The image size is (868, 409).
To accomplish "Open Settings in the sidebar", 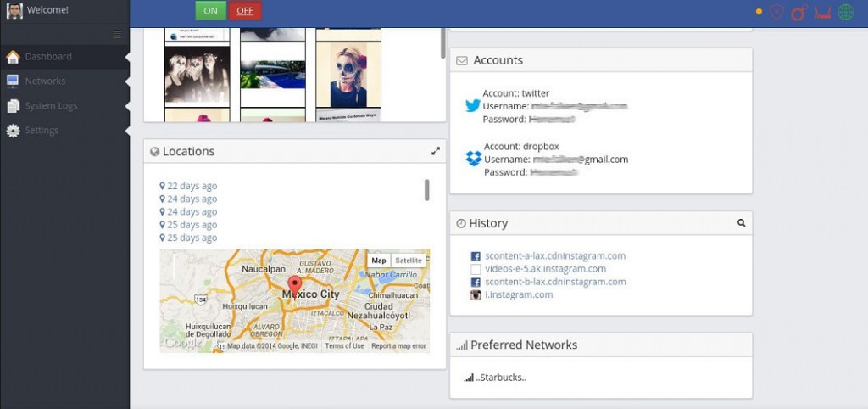I will [42, 131].
